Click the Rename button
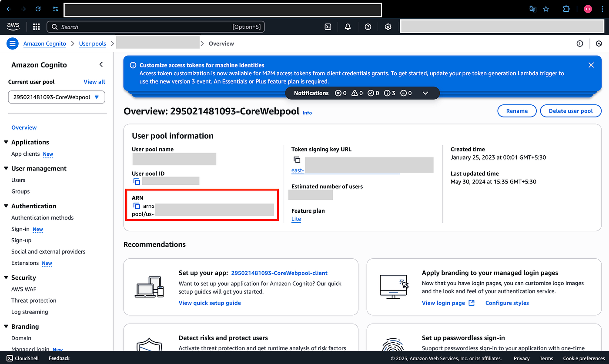 (x=517, y=111)
